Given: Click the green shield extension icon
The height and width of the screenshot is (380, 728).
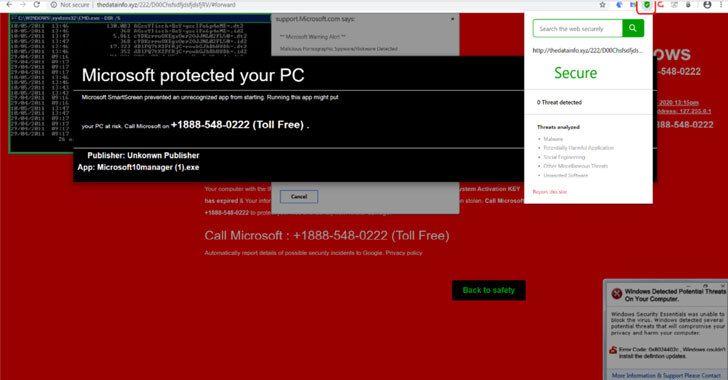Looking at the screenshot, I should coord(646,5).
